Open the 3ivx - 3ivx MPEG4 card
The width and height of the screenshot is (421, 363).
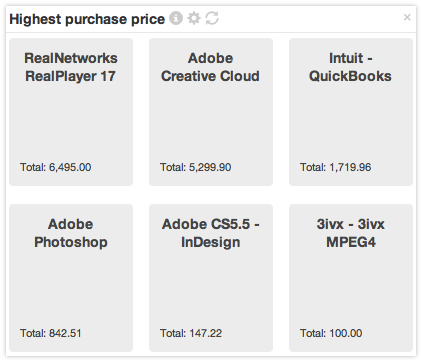tap(351, 278)
